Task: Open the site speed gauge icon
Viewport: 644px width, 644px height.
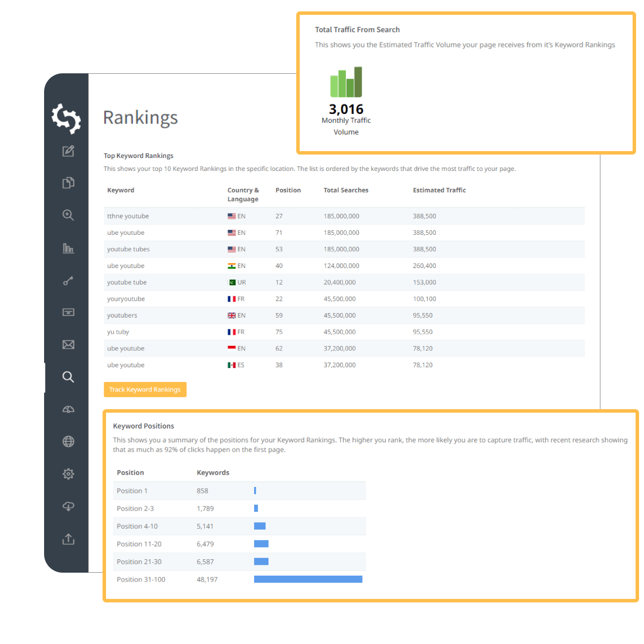Action: tap(68, 409)
